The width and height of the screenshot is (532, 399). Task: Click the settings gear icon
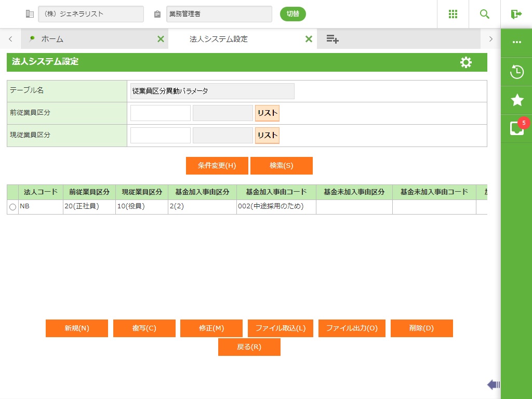[466, 62]
